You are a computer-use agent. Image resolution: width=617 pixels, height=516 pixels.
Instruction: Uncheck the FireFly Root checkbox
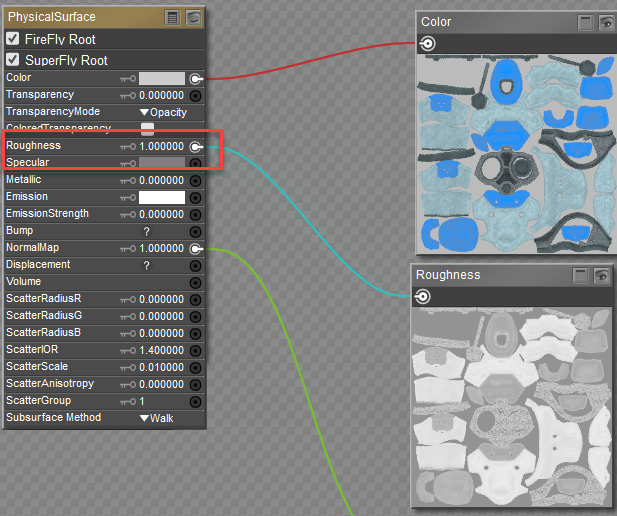pos(13,39)
